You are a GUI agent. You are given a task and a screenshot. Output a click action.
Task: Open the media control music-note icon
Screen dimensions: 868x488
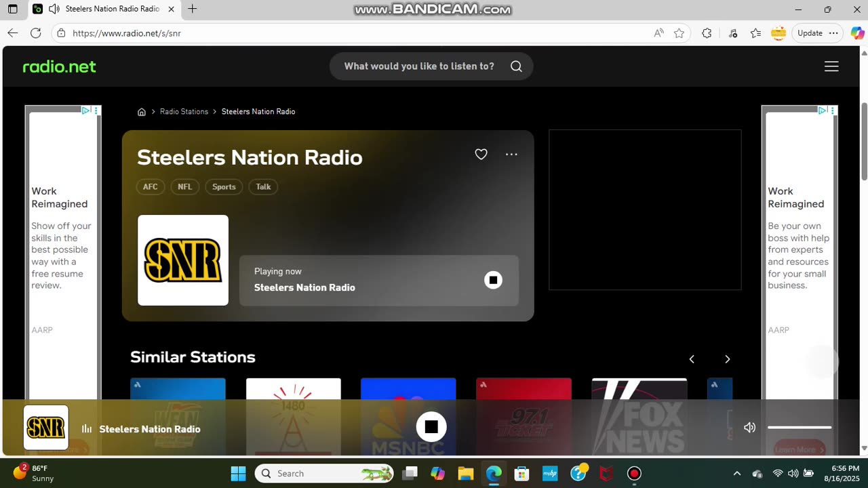[x=733, y=33]
